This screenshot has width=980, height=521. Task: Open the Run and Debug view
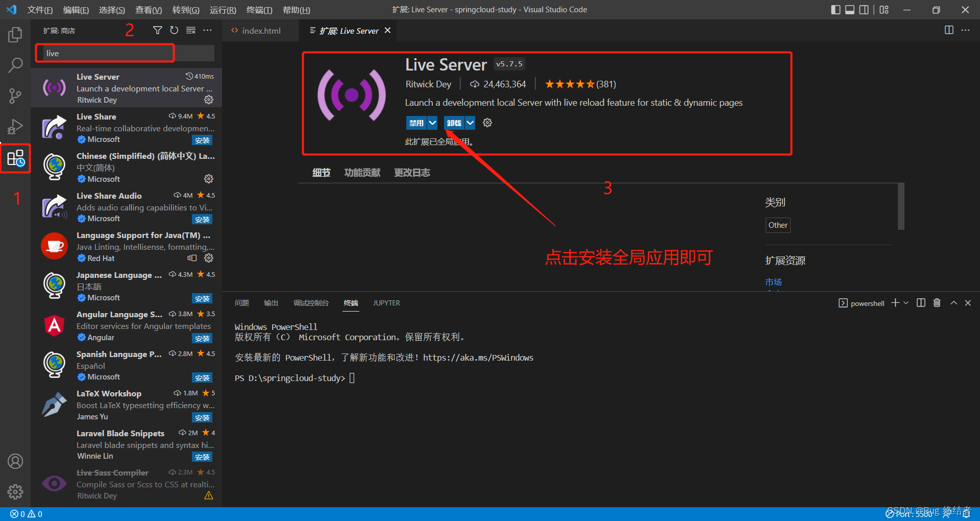15,126
